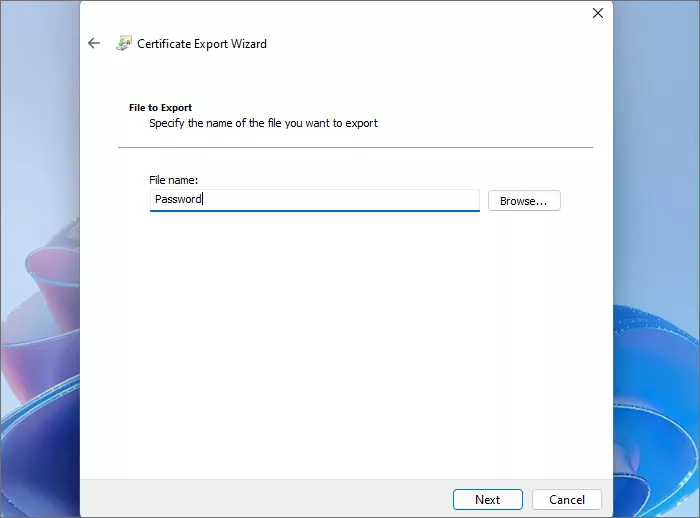Cancel the certificate export

pos(567,499)
